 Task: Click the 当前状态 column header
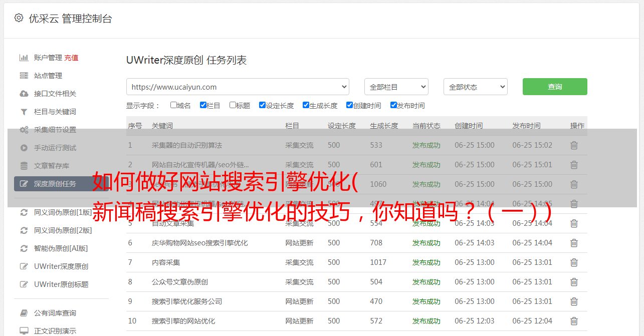click(x=426, y=126)
